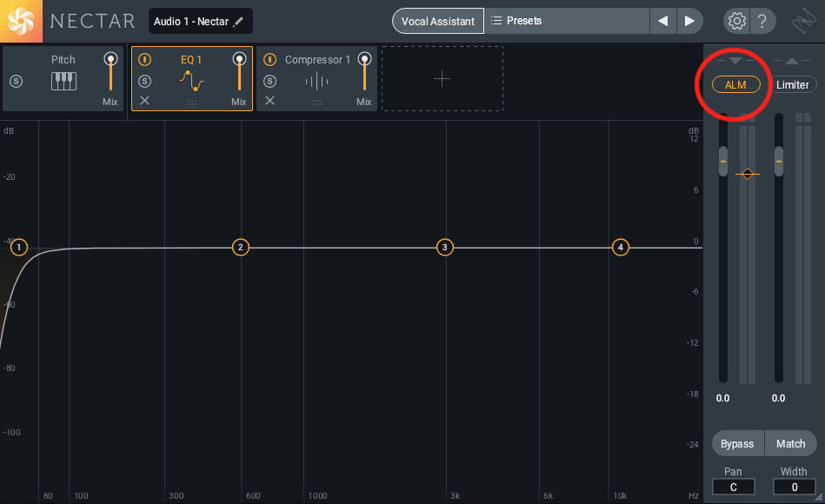This screenshot has width=825, height=504.
Task: Toggle power for Compressor 1 module
Action: coord(269,59)
